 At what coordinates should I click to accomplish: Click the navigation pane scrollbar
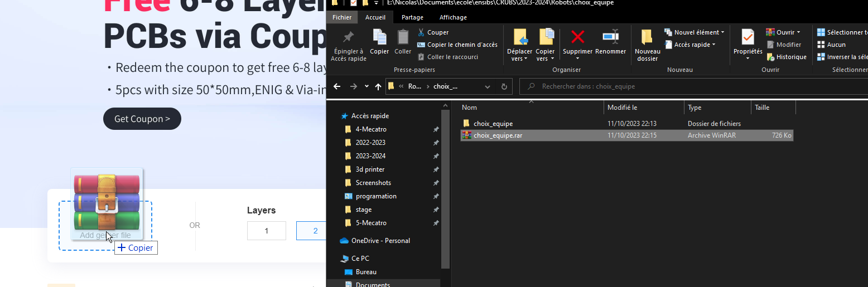coord(445,189)
